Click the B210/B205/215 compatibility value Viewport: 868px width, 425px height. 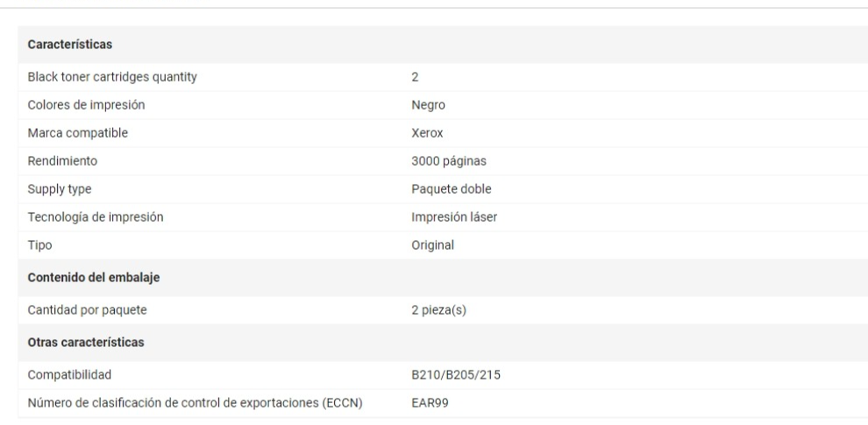(x=456, y=375)
